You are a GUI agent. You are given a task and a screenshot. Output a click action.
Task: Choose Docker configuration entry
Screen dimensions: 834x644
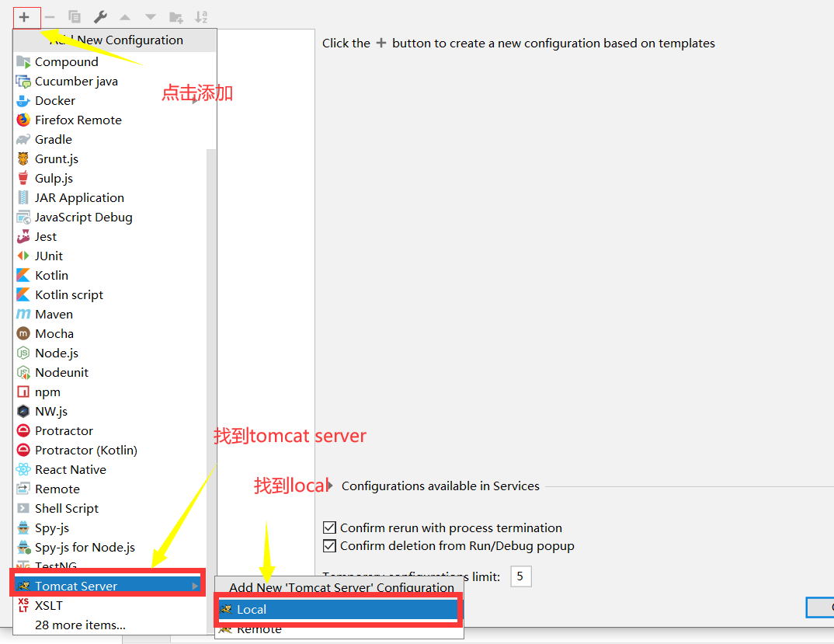pyautogui.click(x=114, y=100)
